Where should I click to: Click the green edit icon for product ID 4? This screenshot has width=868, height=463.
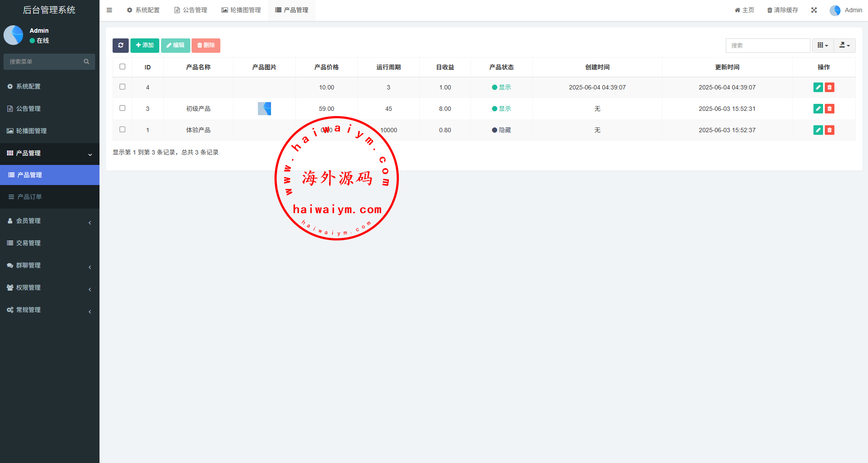coord(818,87)
